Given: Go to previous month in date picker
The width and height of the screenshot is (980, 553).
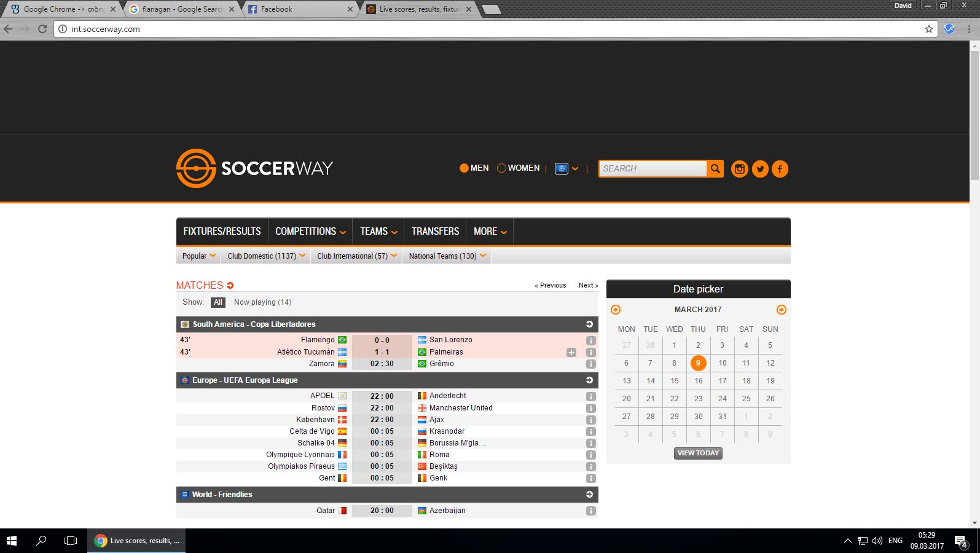Looking at the screenshot, I should [x=616, y=310].
